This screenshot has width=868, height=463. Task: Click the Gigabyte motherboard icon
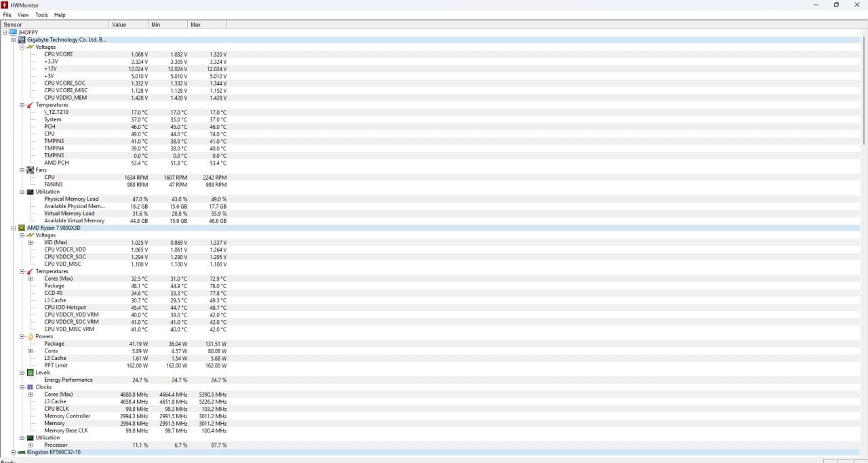pyautogui.click(x=22, y=40)
